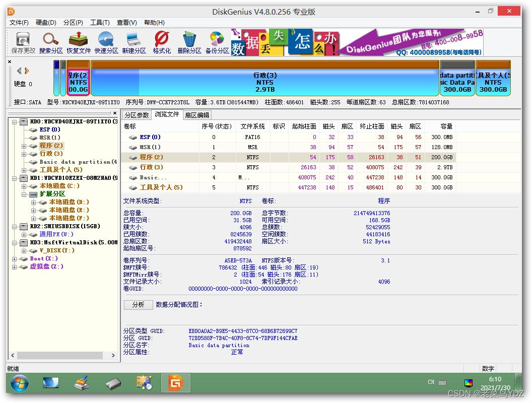The height and width of the screenshot is (403, 532).
Task: Select 本地磁盘(E:) in the tree
Action: click(x=69, y=211)
